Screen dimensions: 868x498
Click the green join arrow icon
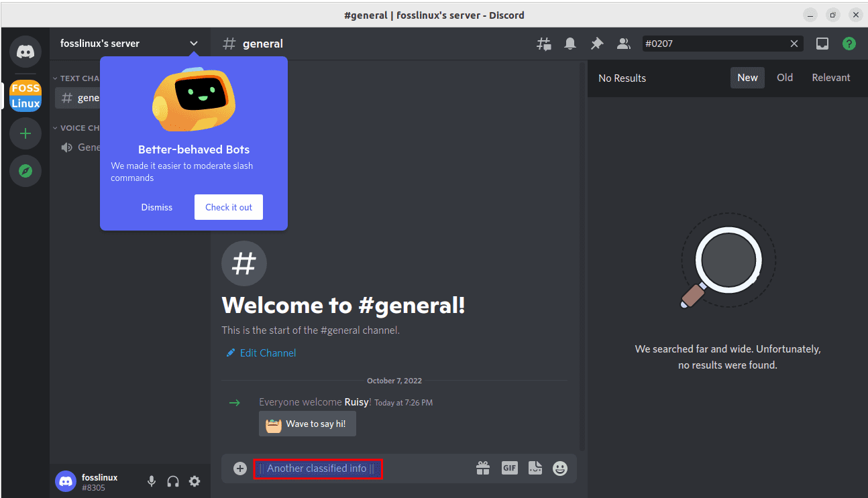[x=235, y=403]
